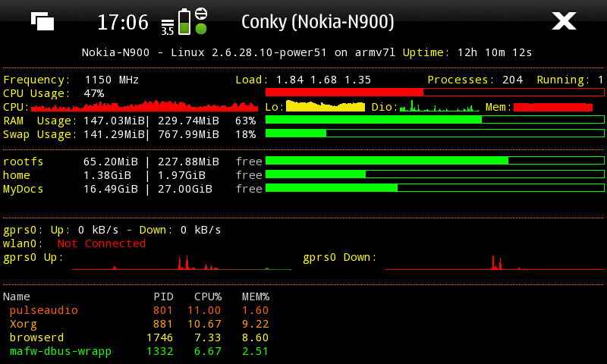Select the 10.67 CPU% of Xorg
The width and height of the screenshot is (607, 364).
coord(204,324)
